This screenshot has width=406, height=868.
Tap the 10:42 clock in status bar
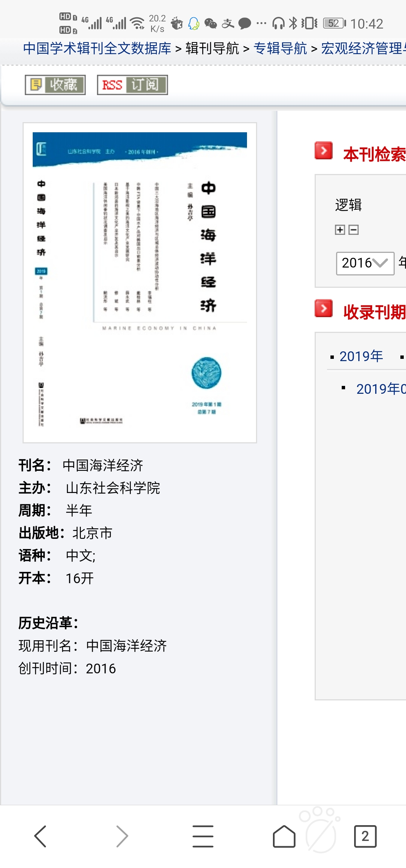pos(367,24)
